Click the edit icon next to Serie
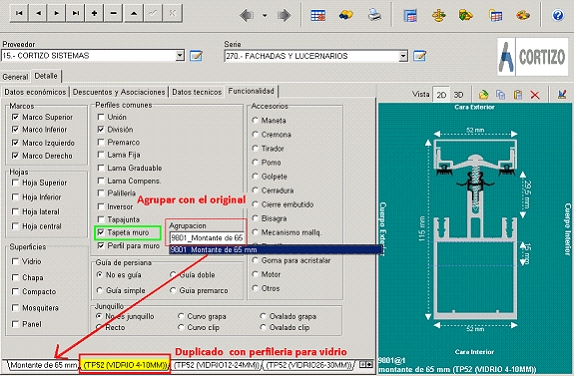Viewport: 574px width, 376px height. [420, 56]
